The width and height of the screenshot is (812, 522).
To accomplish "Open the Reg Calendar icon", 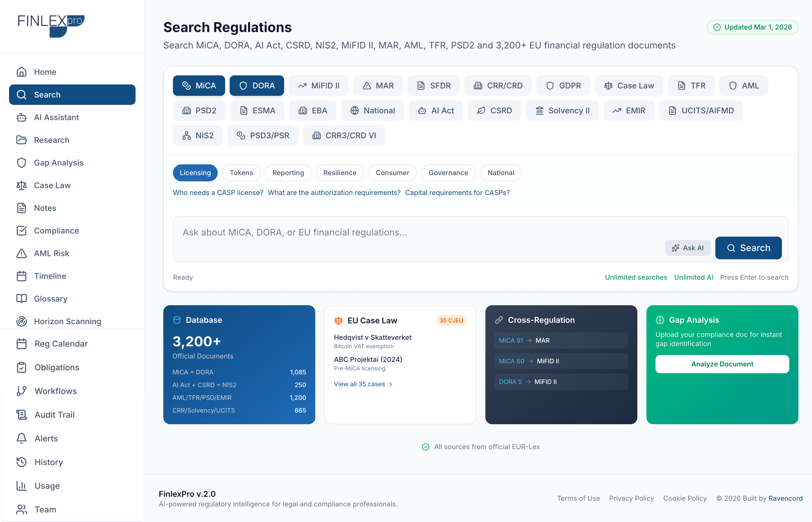I will 21,344.
